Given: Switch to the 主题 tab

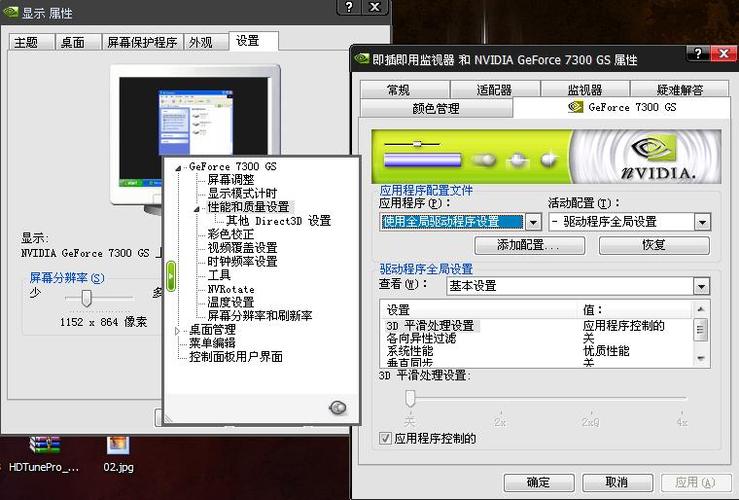Looking at the screenshot, I should click(x=31, y=42).
